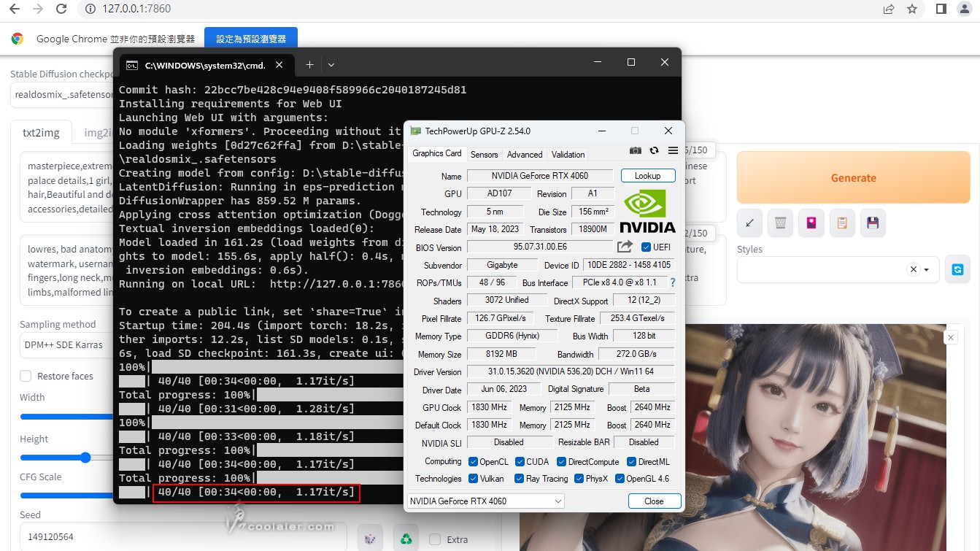This screenshot has width=980, height=551.
Task: Bookmark this page with the star icon
Action: point(912,9)
